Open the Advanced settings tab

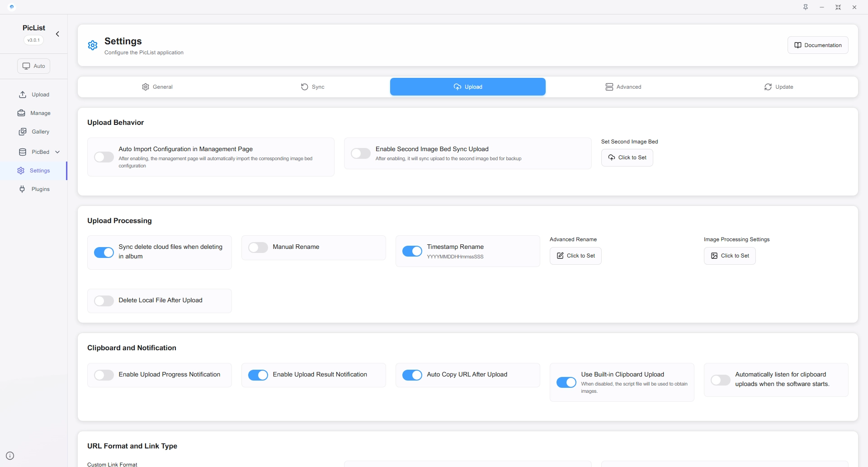pos(623,87)
